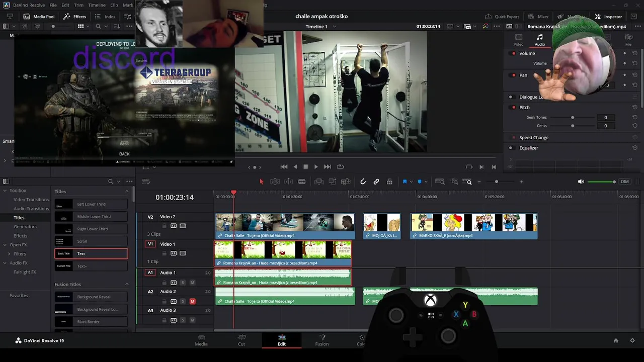Adjust the timeline zoom slider
Image resolution: width=644 pixels, height=362 pixels.
(x=497, y=182)
